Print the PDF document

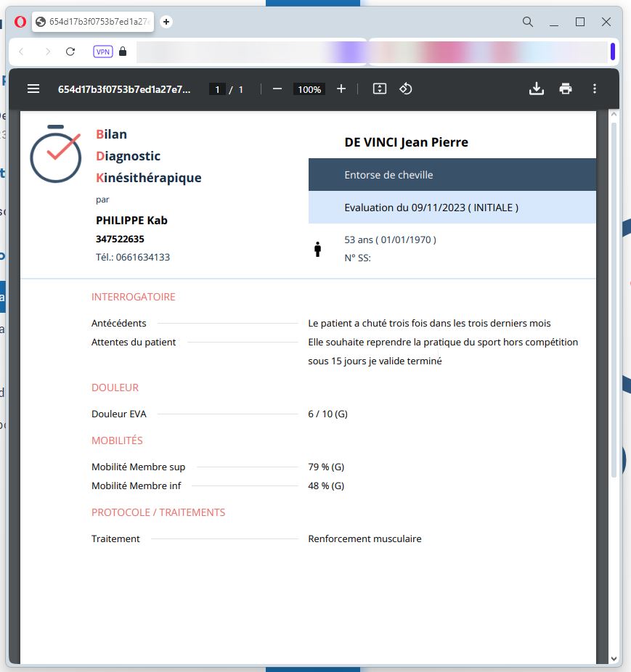[x=566, y=89]
